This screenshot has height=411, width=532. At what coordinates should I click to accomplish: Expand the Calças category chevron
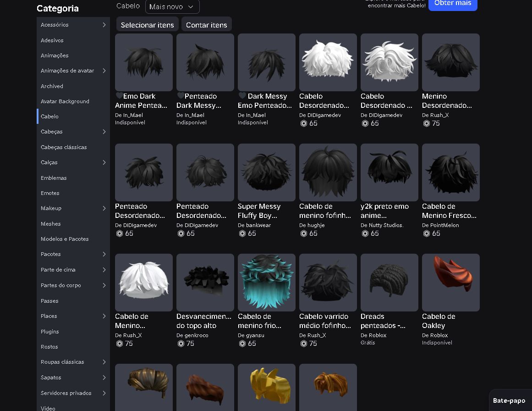click(104, 162)
